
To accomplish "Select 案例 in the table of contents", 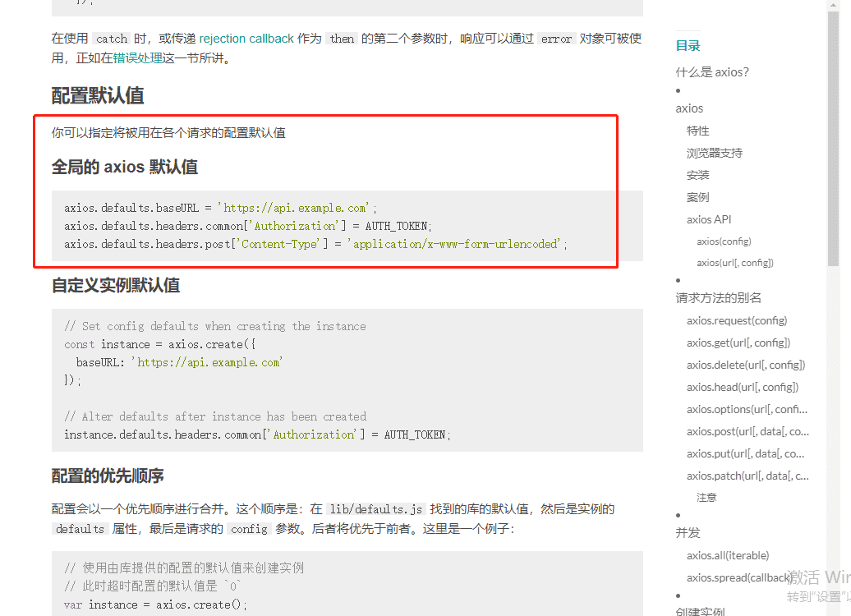I will pos(698,198).
